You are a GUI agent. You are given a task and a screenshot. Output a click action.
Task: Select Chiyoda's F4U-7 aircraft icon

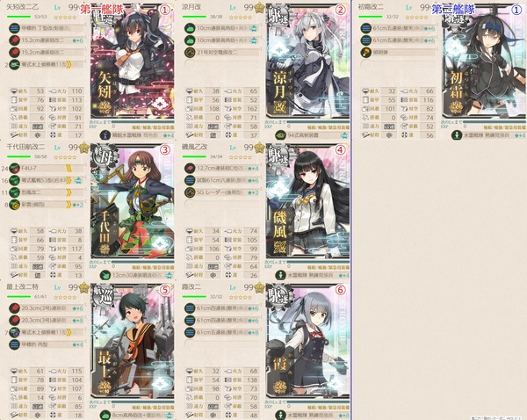pyautogui.click(x=14, y=168)
